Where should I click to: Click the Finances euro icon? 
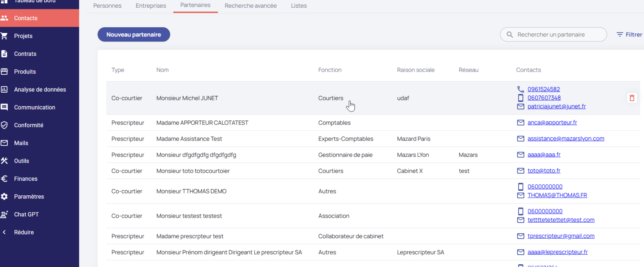click(5, 179)
